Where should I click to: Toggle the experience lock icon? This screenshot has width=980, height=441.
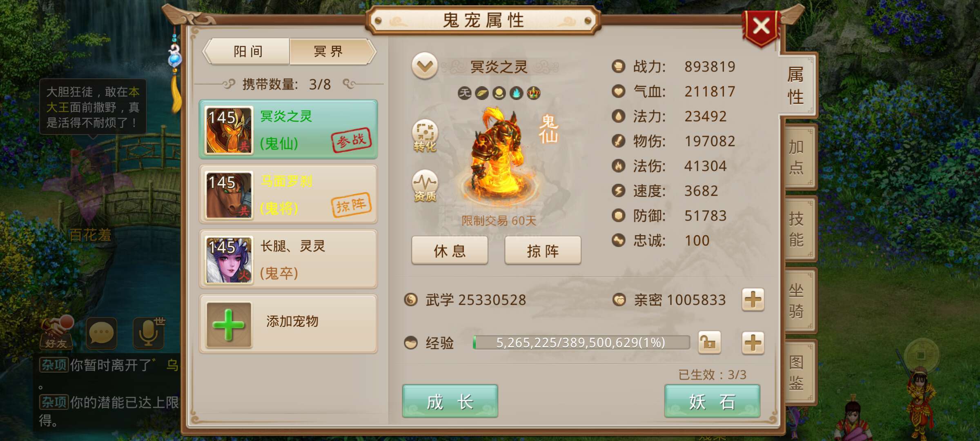click(x=709, y=343)
